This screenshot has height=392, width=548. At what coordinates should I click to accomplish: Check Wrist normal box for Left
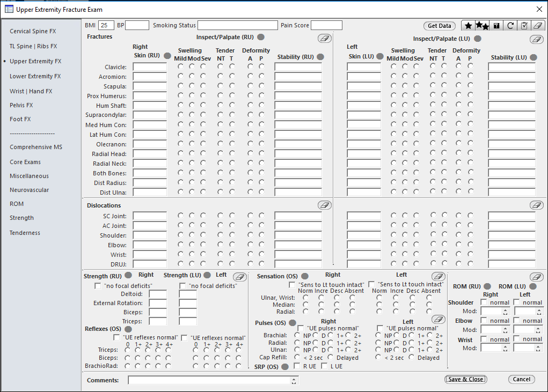point(516,338)
